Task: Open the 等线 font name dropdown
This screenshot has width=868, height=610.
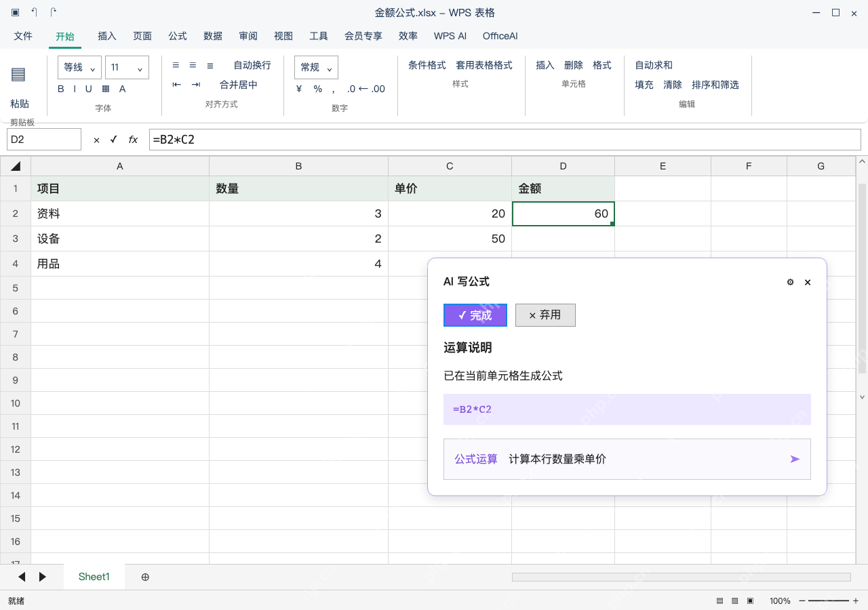Action: [x=79, y=68]
